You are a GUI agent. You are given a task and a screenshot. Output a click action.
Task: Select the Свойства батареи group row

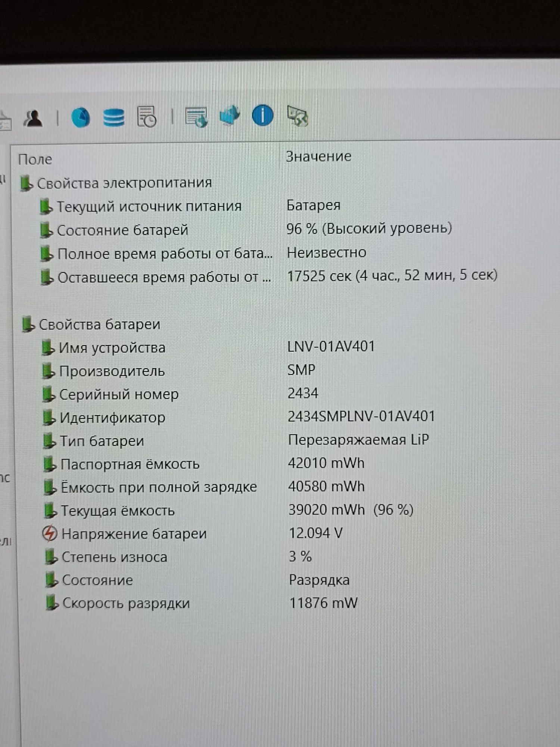91,324
